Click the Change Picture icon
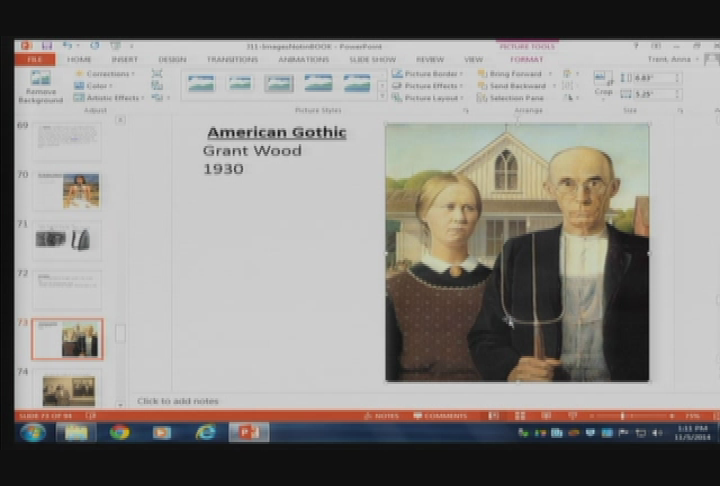This screenshot has width=720, height=486. pos(157,85)
